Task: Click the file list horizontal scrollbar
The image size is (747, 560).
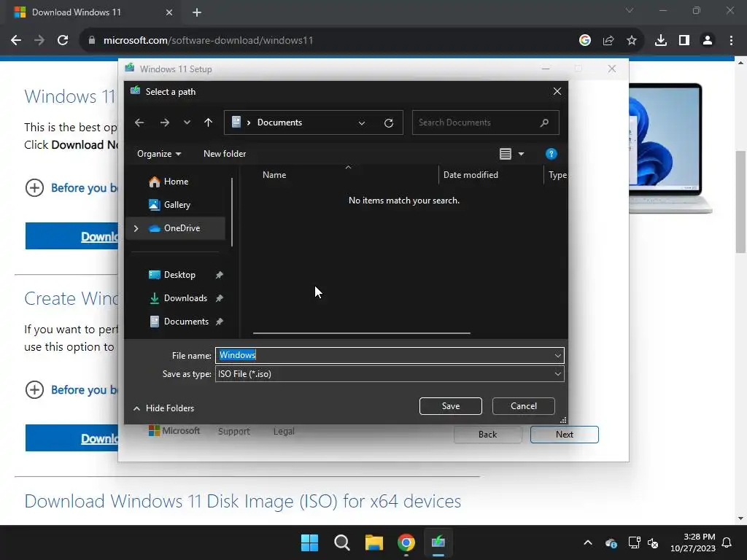Action: point(362,333)
